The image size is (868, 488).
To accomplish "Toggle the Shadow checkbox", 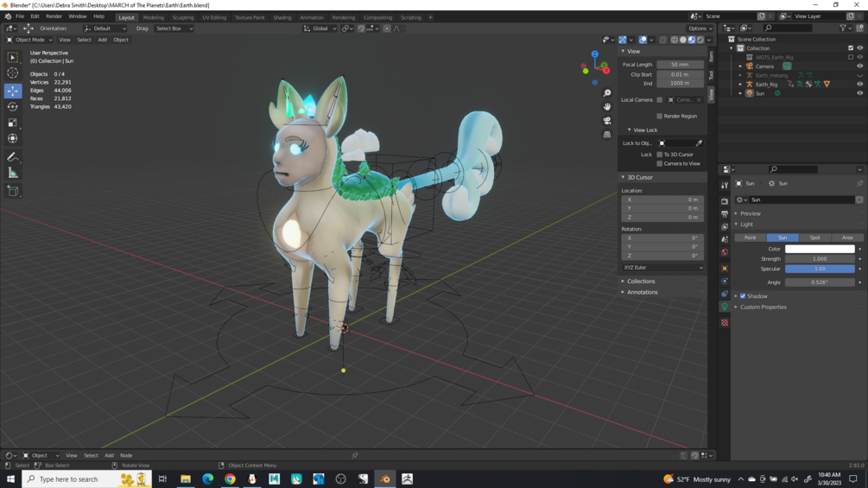I will pos(743,296).
